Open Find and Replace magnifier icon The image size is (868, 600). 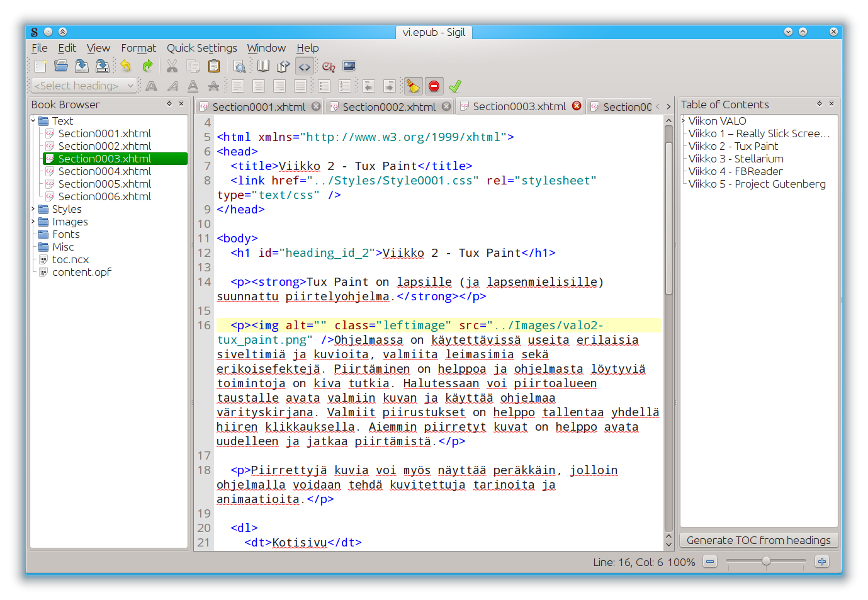[x=239, y=66]
